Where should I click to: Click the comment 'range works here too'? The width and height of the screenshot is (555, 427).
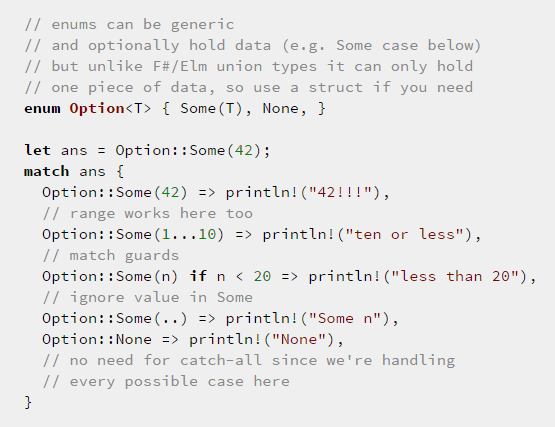tap(148, 214)
